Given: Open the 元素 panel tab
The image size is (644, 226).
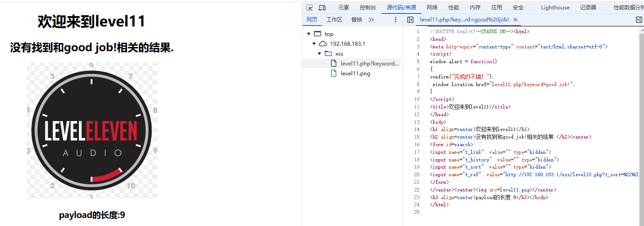Looking at the screenshot, I should click(x=344, y=8).
